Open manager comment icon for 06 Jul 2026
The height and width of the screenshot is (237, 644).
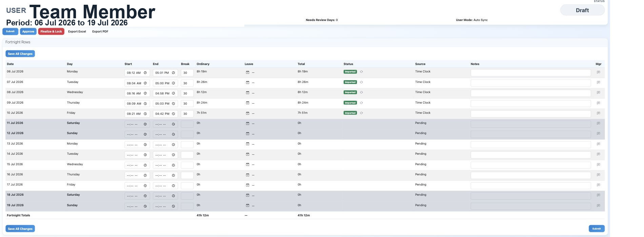(598, 72)
